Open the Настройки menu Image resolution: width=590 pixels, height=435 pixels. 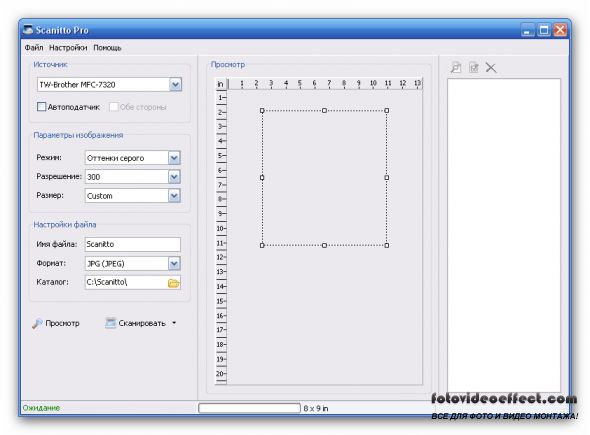tap(68, 48)
